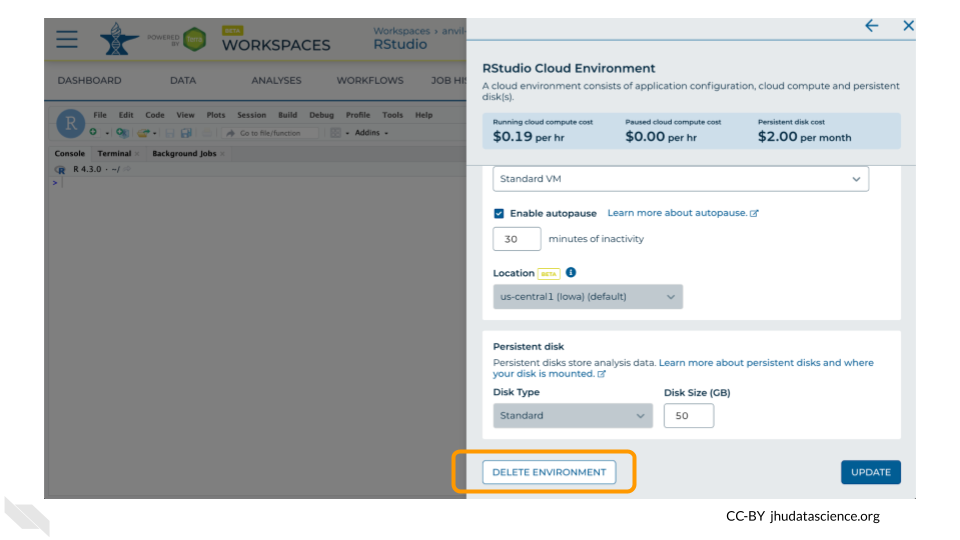Close the RStudio Cloud Environment panel
Viewport: 960px width, 540px height.
coord(909,25)
